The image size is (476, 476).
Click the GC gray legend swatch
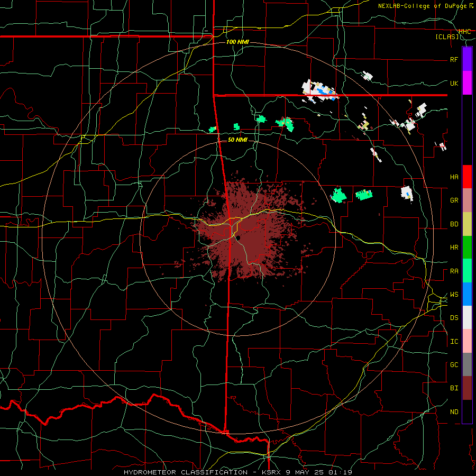[x=467, y=364]
